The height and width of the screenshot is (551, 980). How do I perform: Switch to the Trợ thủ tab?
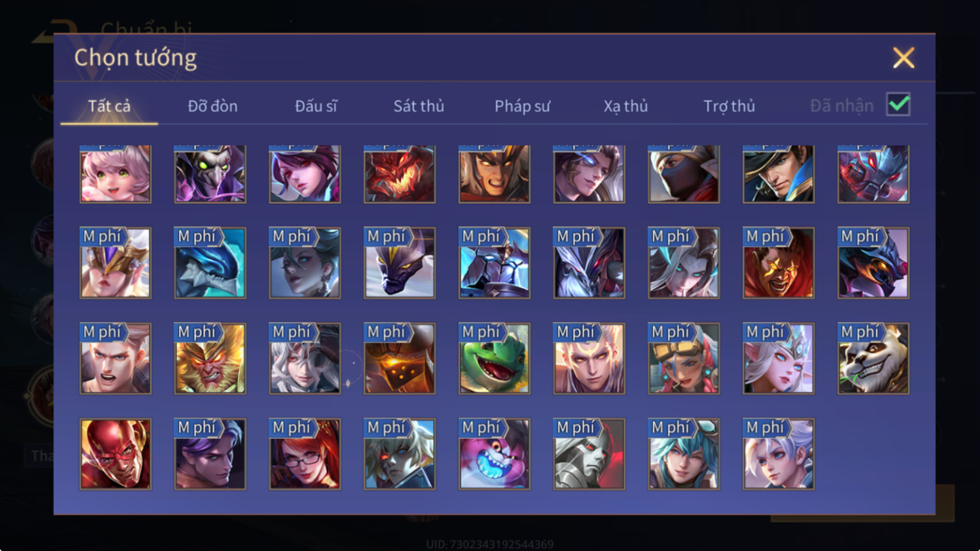[x=729, y=106]
